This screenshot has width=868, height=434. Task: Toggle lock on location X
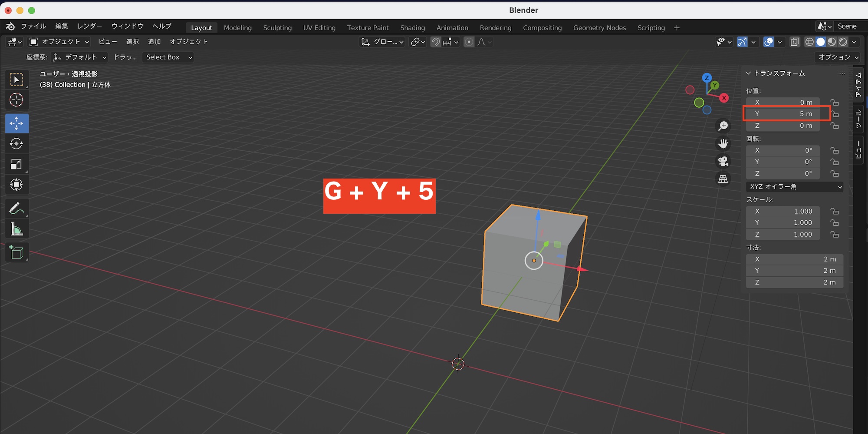coord(835,103)
